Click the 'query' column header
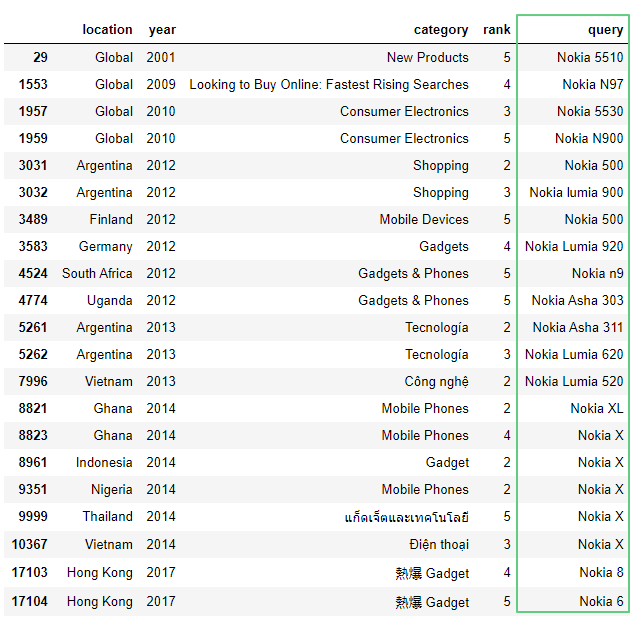The image size is (633, 618). [605, 29]
